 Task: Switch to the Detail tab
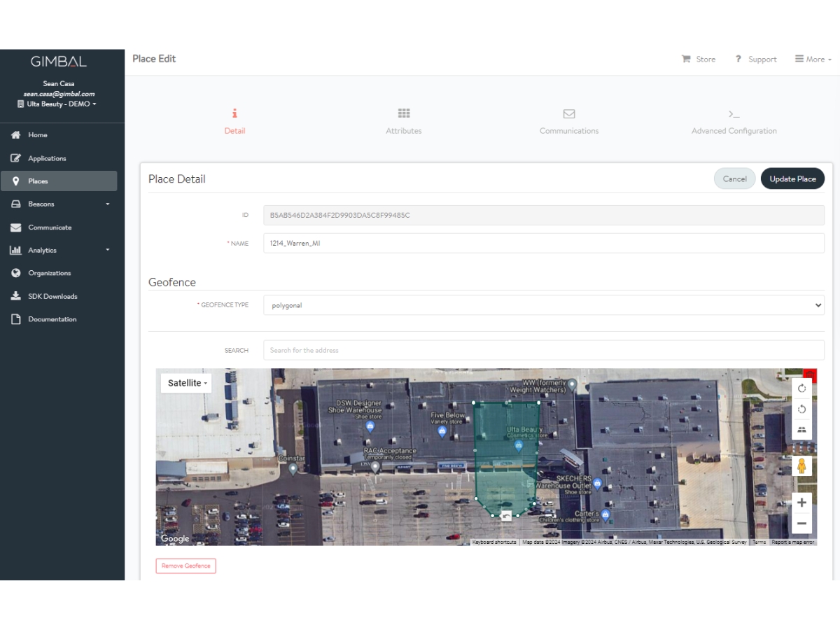(234, 121)
